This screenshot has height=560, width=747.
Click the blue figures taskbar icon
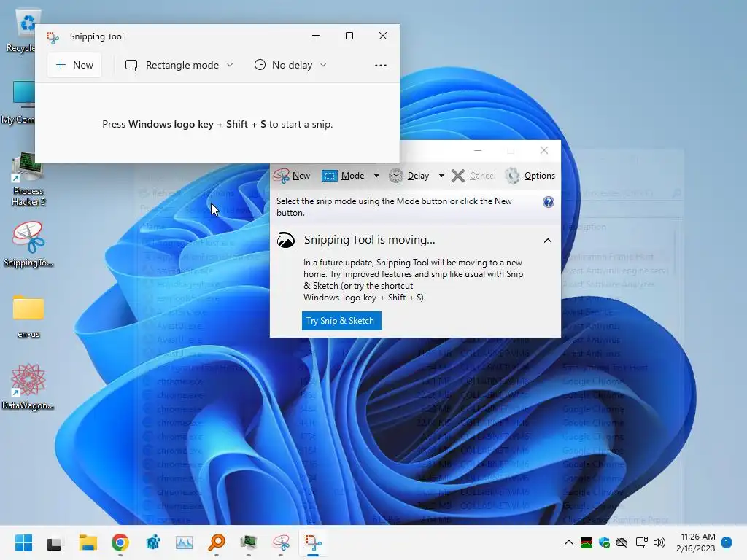click(153, 542)
